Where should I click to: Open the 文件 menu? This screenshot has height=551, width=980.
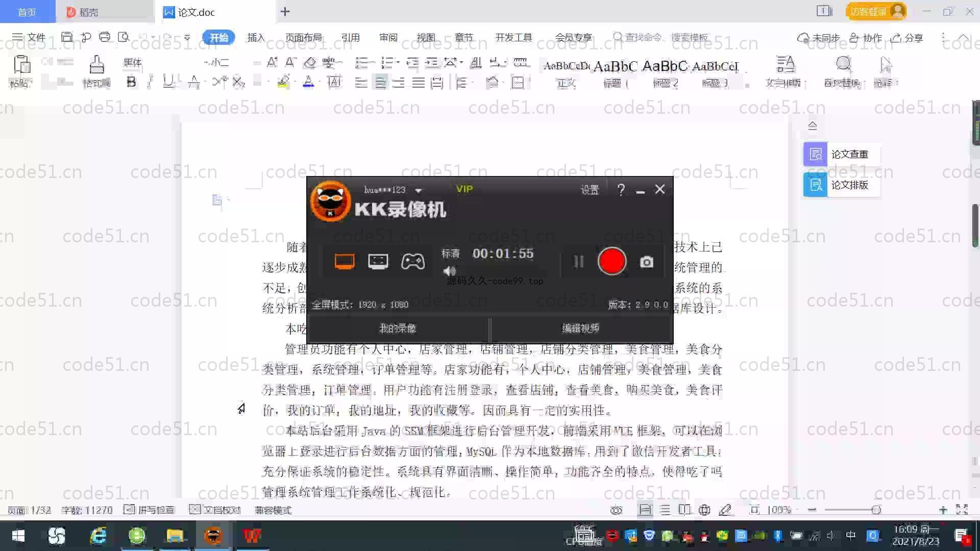pyautogui.click(x=29, y=37)
